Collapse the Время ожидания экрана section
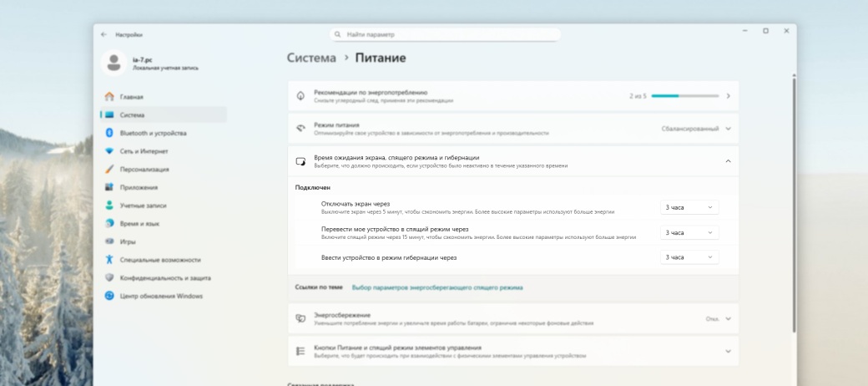Screen dimensions: 868x386 click(x=728, y=160)
